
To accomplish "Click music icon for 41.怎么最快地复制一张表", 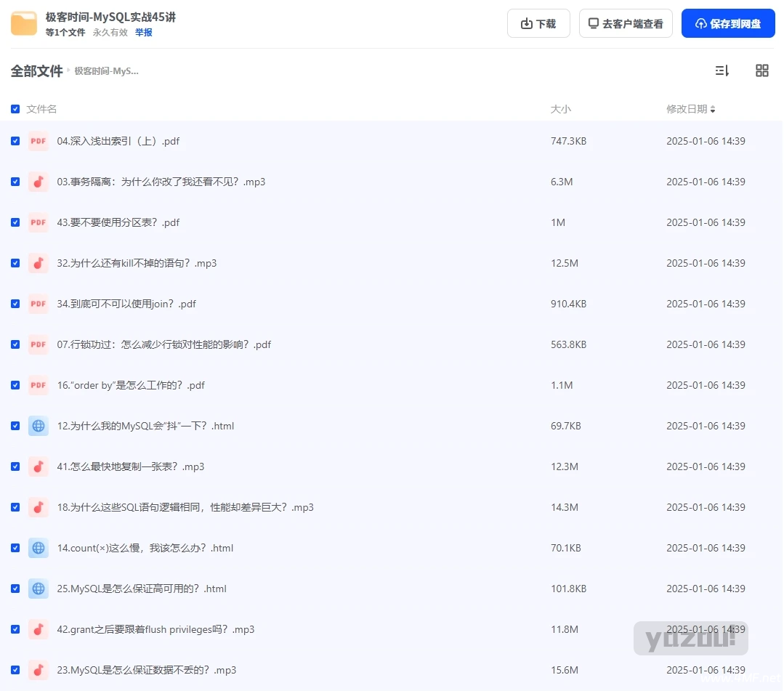I will click(39, 466).
